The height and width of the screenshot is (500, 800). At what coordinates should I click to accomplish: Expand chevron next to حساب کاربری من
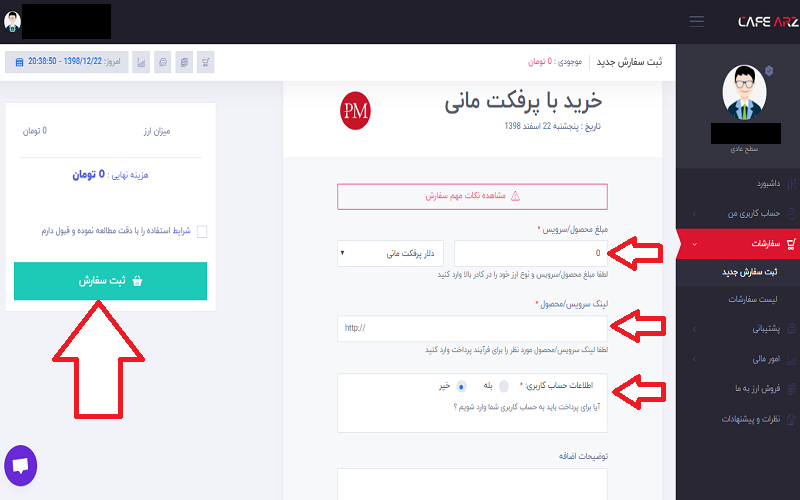click(694, 214)
